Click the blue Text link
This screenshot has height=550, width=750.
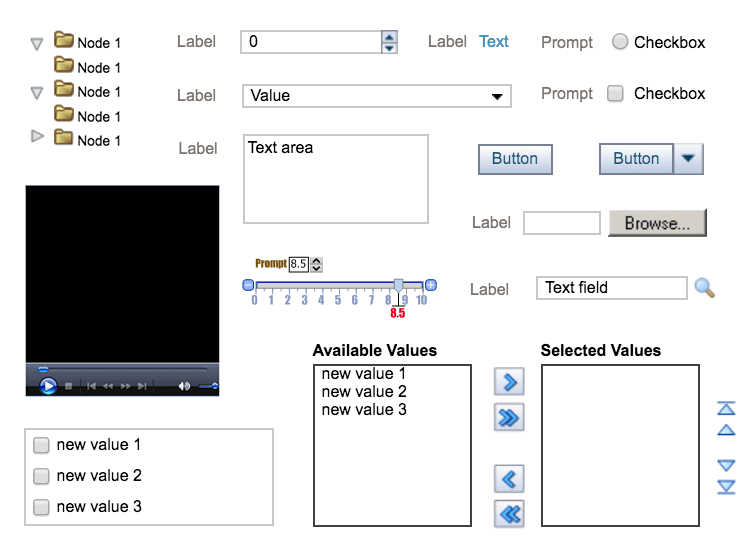pos(494,42)
